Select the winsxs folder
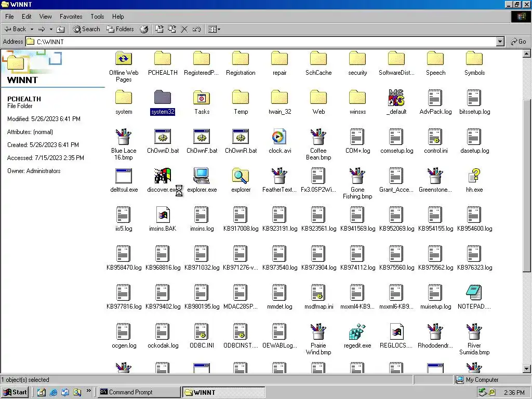The width and height of the screenshot is (532, 399). tap(357, 102)
